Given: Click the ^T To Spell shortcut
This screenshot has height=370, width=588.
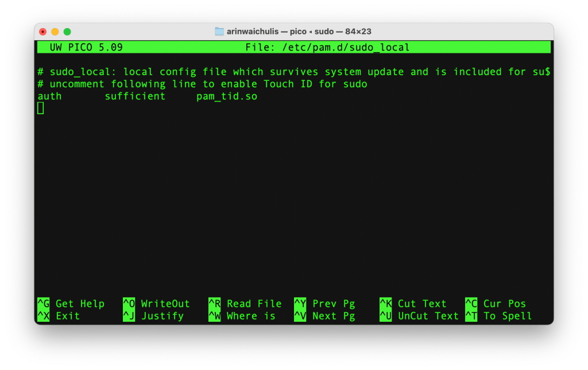Looking at the screenshot, I should click(x=499, y=316).
